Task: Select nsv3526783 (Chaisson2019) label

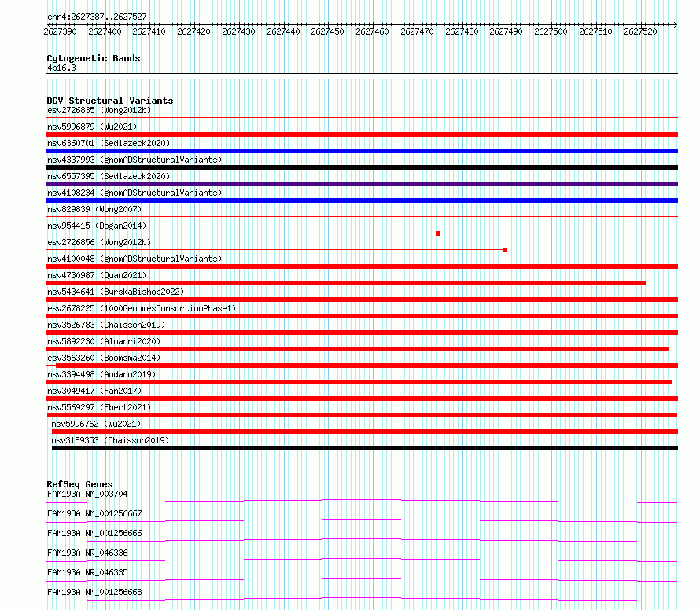Action: coord(106,325)
